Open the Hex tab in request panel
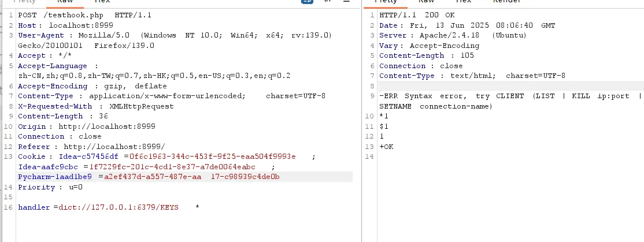This screenshot has width=644, height=242. 102,2
